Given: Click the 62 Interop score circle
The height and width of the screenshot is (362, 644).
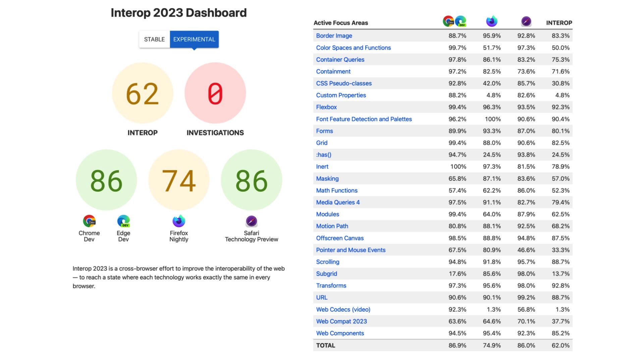Looking at the screenshot, I should (x=143, y=93).
